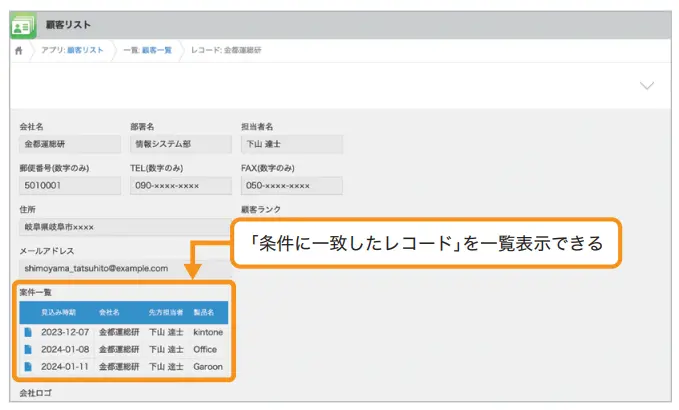Open record details icon for 2024-01-08 row
This screenshot has width=679, height=410.
28,350
